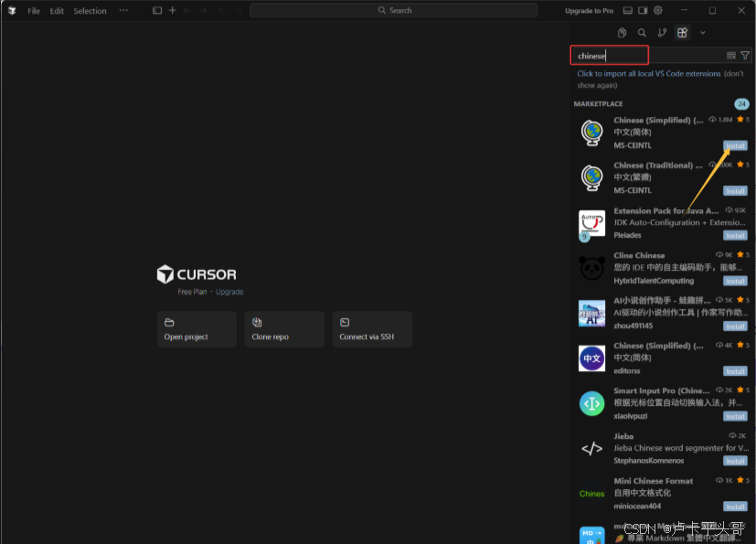Install the Jieba extension
This screenshot has height=544, width=756.
(x=735, y=462)
